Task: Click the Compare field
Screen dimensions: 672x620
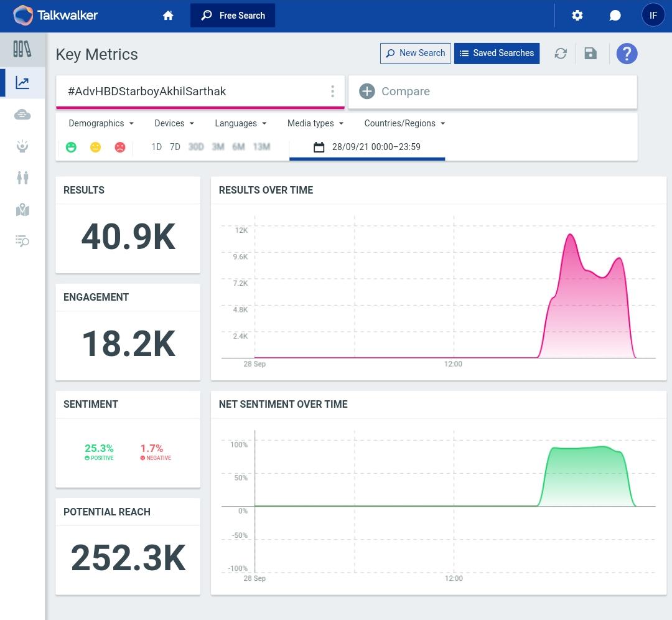Action: point(492,92)
